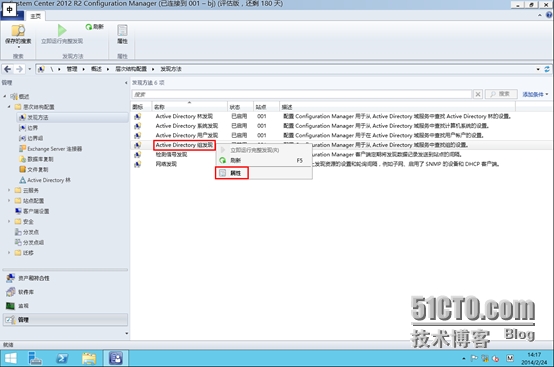Switch to Software Library workspace
The height and width of the screenshot is (367, 554).
click(x=65, y=292)
